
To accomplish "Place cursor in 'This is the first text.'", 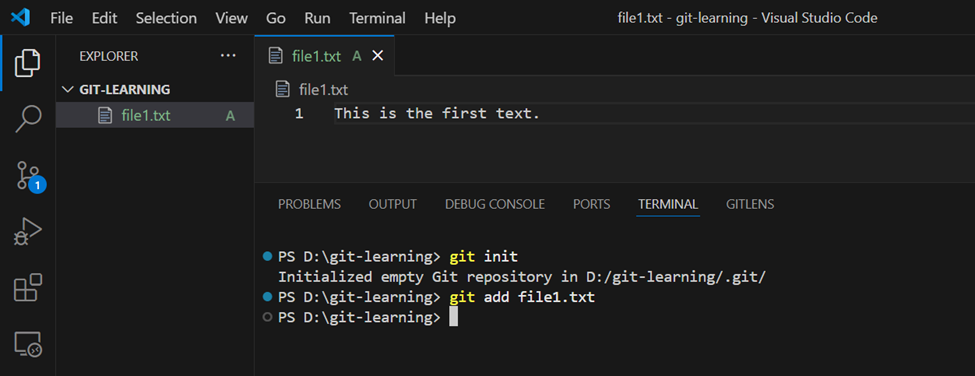I will pyautogui.click(x=437, y=114).
